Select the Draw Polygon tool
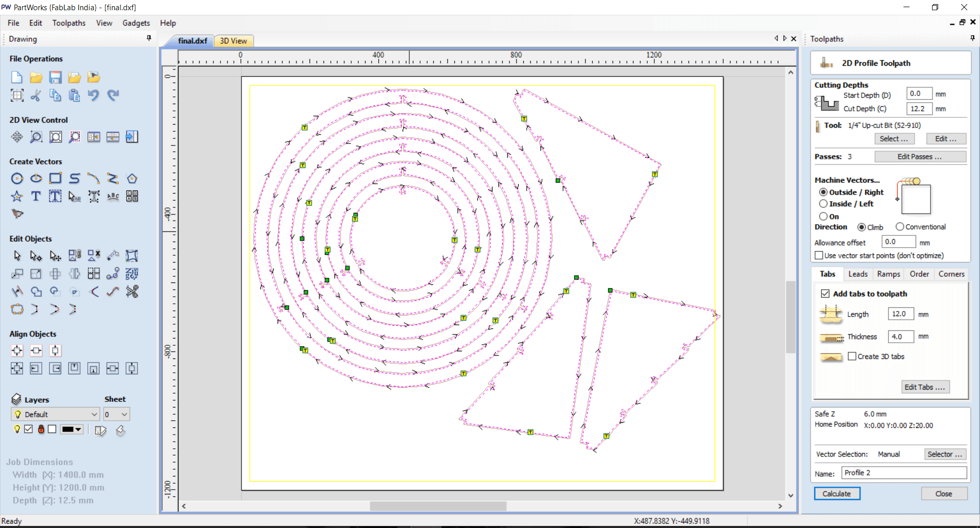The width and height of the screenshot is (980, 528). (x=132, y=178)
